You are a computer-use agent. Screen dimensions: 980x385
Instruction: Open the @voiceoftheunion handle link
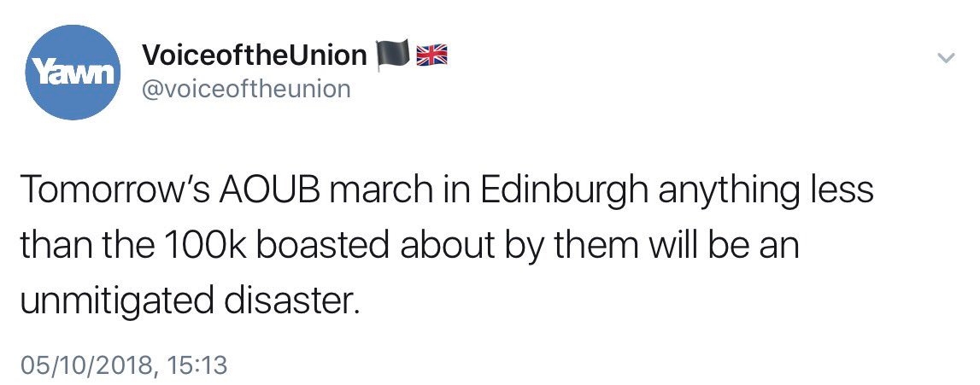click(x=246, y=90)
